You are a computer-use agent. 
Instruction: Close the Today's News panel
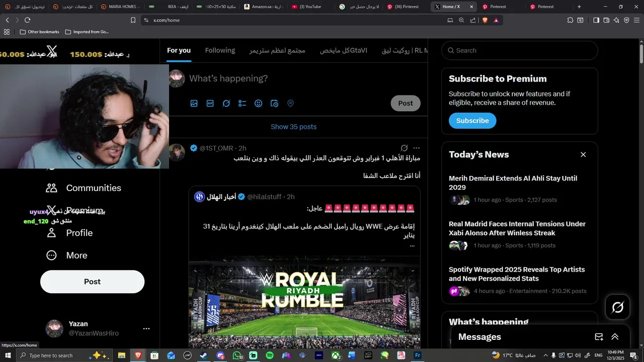tap(583, 154)
